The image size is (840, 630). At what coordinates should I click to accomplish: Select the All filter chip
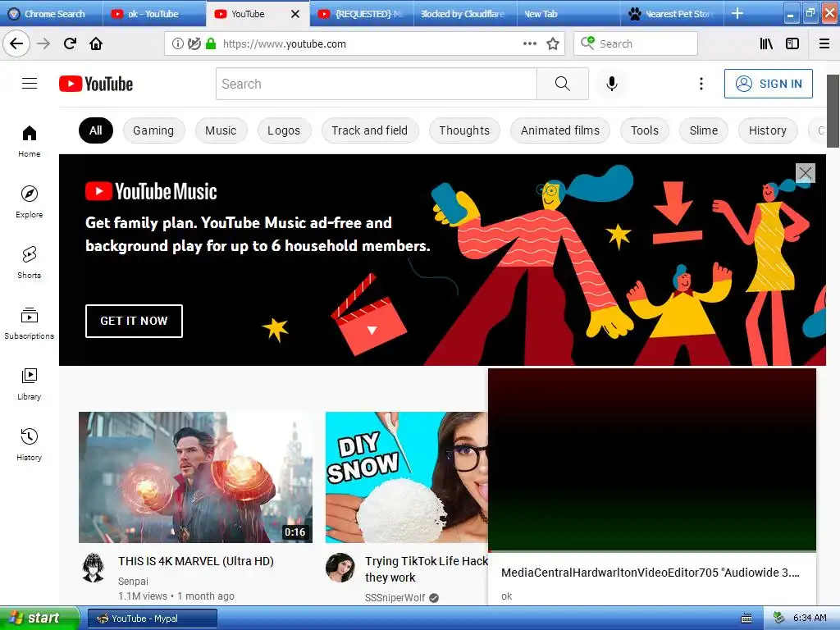96,130
